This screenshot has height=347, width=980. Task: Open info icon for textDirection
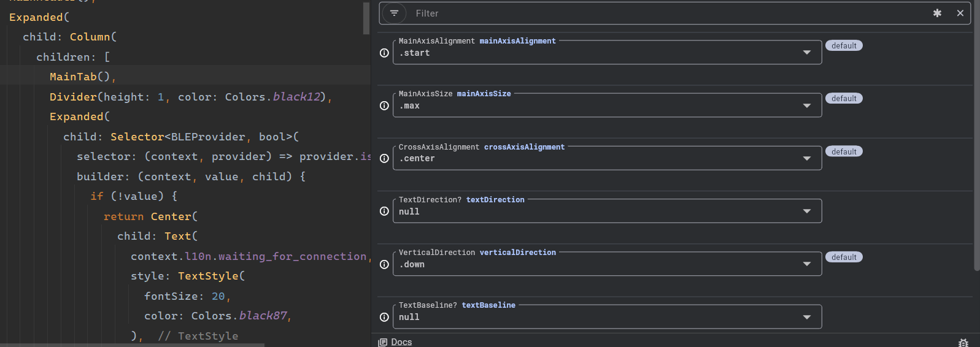coord(384,211)
